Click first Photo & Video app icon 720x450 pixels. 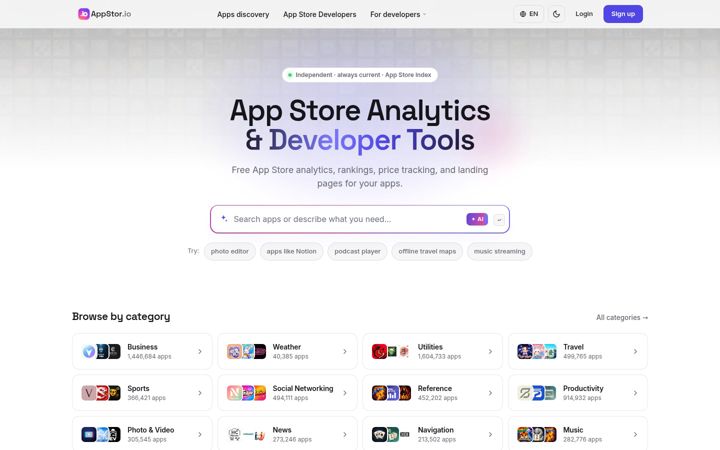pyautogui.click(x=89, y=434)
